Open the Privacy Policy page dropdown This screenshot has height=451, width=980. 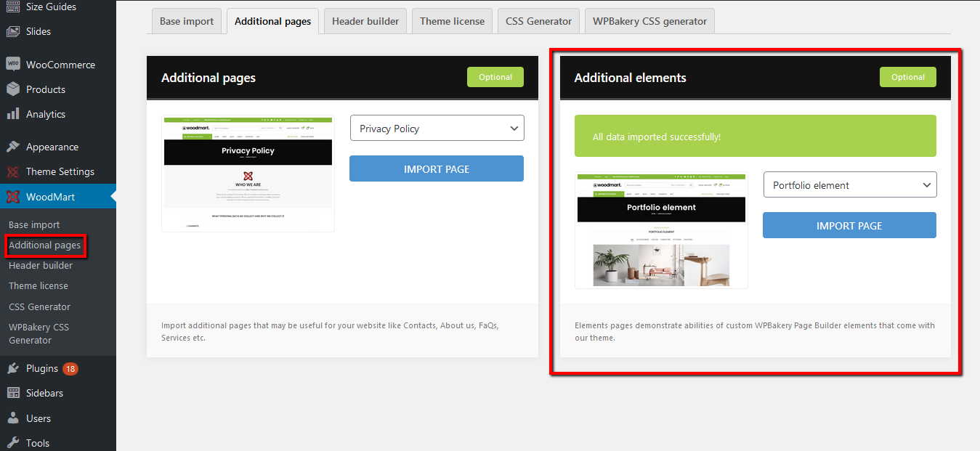[x=437, y=129]
